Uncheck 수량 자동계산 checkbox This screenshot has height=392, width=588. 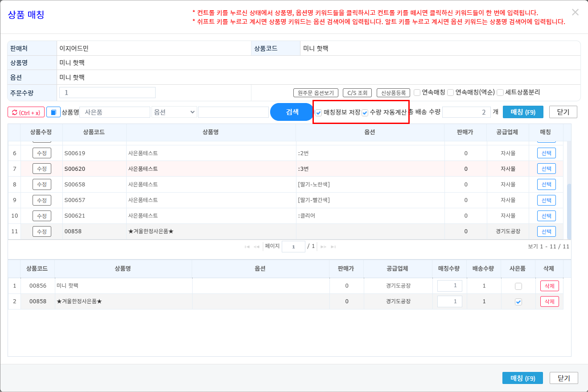[x=365, y=112]
